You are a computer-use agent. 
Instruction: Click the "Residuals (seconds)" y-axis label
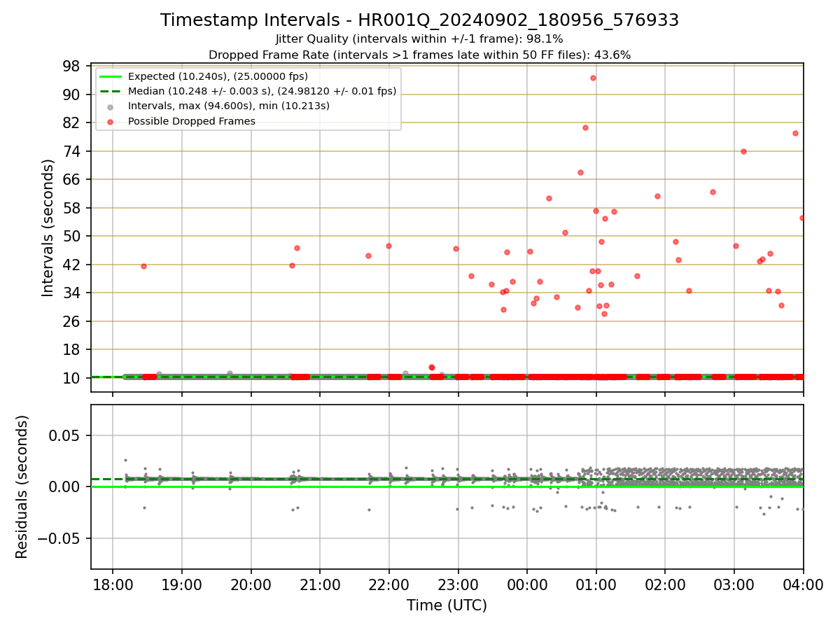[22, 486]
